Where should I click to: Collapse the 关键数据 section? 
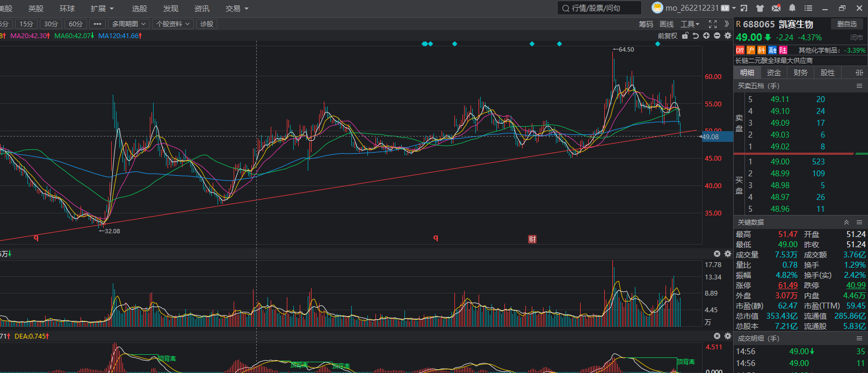pos(847,223)
